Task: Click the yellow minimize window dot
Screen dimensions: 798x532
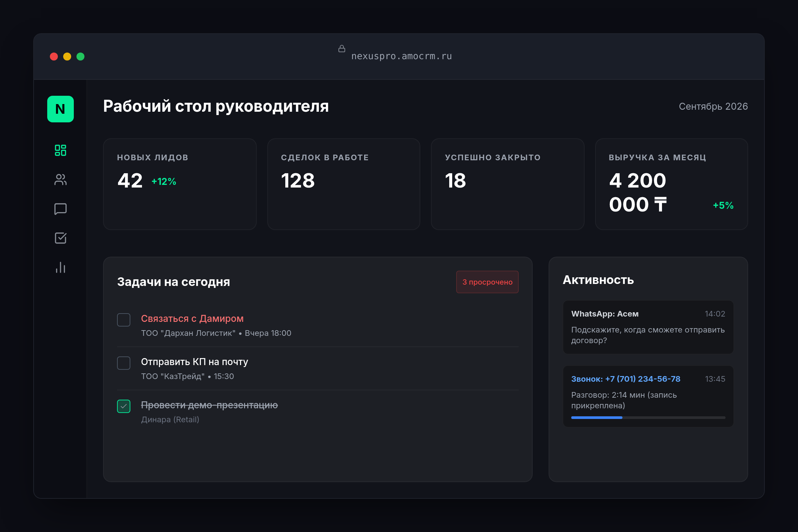Action: [x=67, y=56]
